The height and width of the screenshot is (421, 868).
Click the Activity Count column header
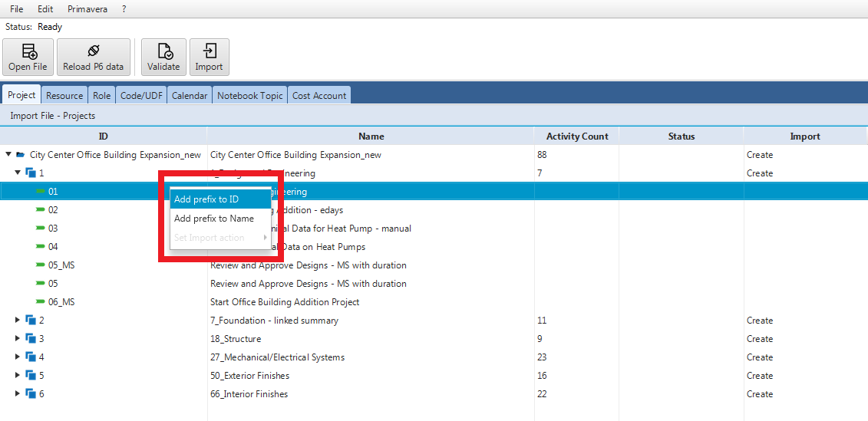pos(577,136)
